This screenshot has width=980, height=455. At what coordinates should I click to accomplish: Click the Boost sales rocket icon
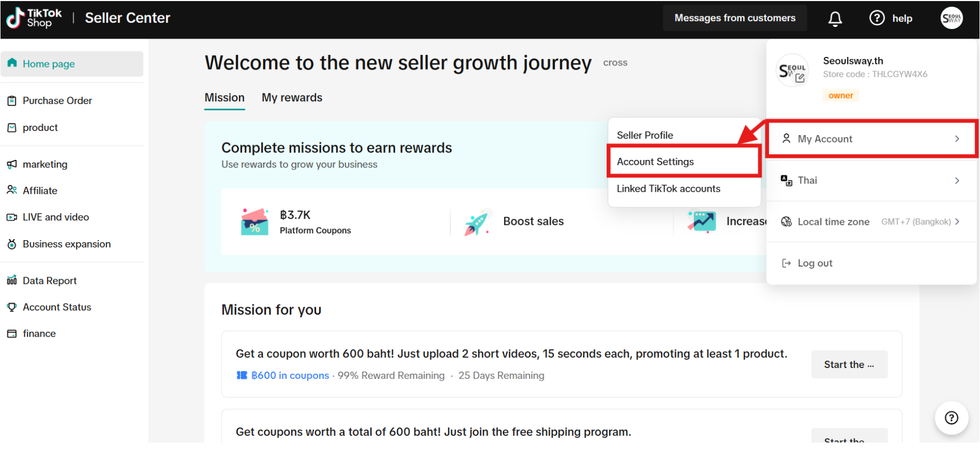tap(476, 222)
